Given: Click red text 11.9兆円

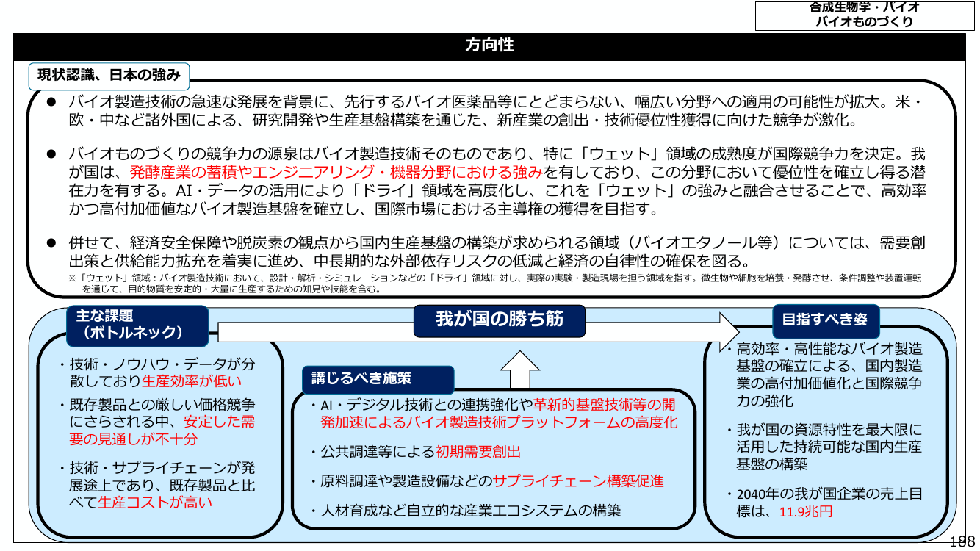Looking at the screenshot, I should click(806, 512).
